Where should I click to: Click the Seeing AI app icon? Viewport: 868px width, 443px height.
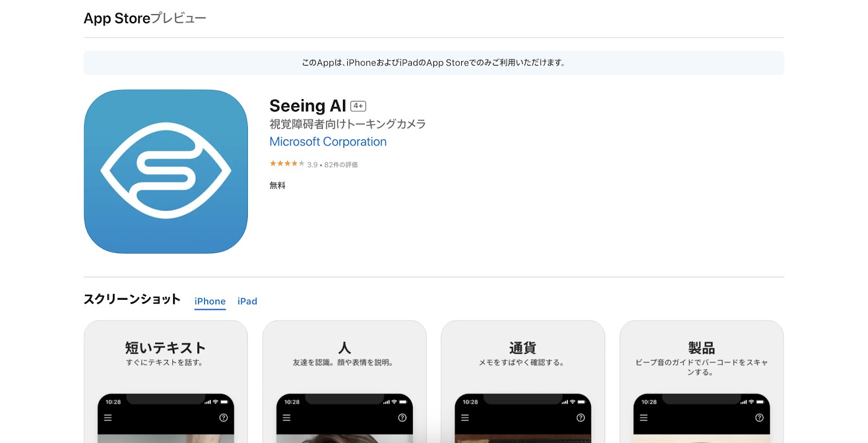pos(166,171)
